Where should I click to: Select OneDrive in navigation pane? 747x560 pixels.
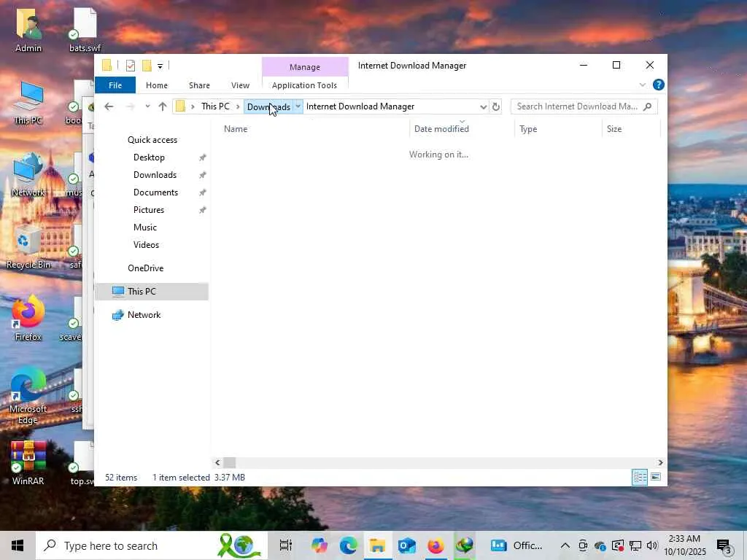146,268
